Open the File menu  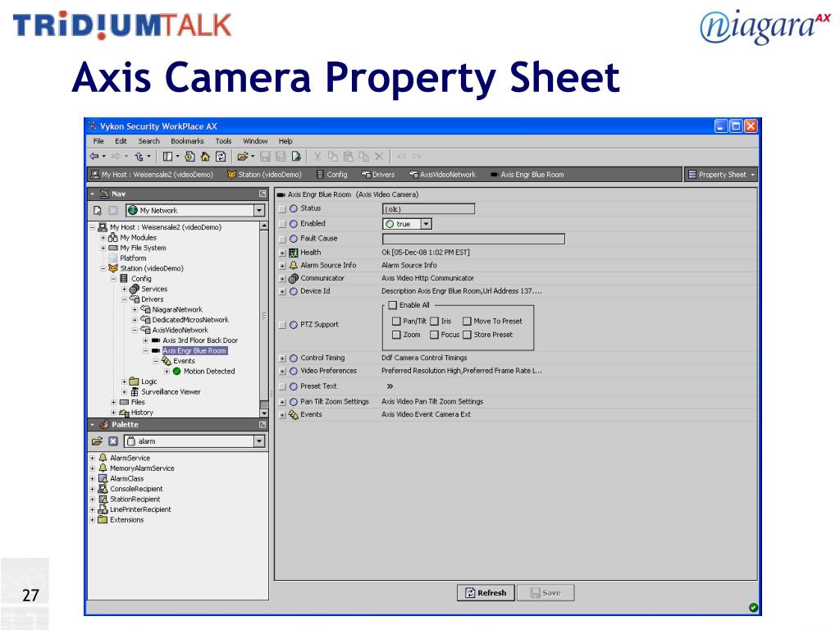click(98, 141)
